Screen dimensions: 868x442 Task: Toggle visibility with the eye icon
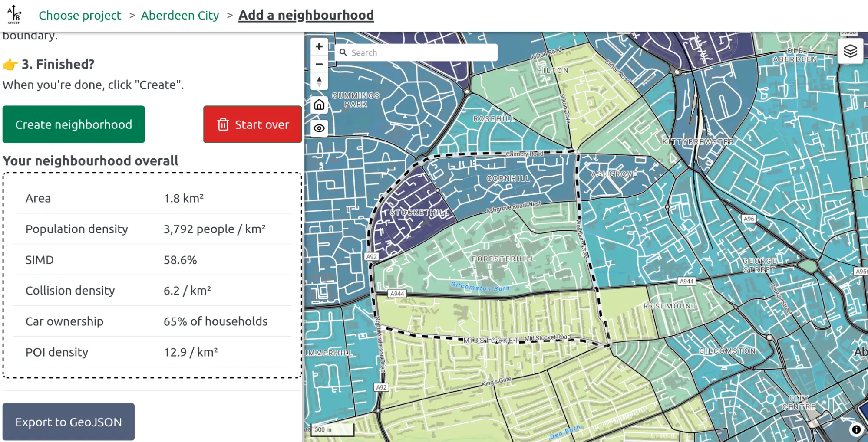(319, 128)
